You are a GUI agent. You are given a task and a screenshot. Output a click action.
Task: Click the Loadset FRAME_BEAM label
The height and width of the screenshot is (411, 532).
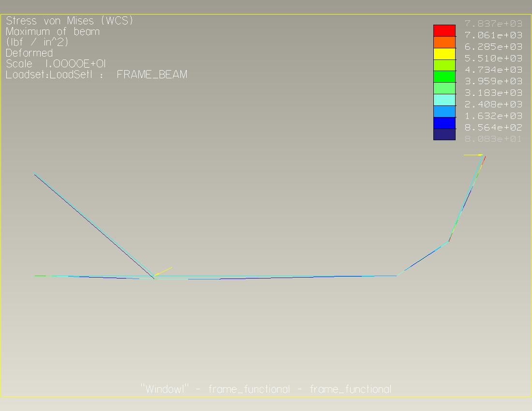[x=96, y=74]
